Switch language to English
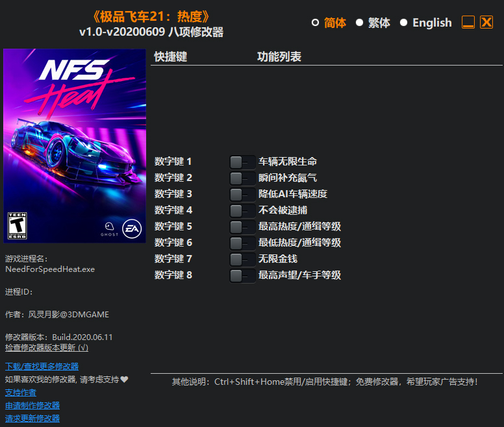 pos(403,23)
